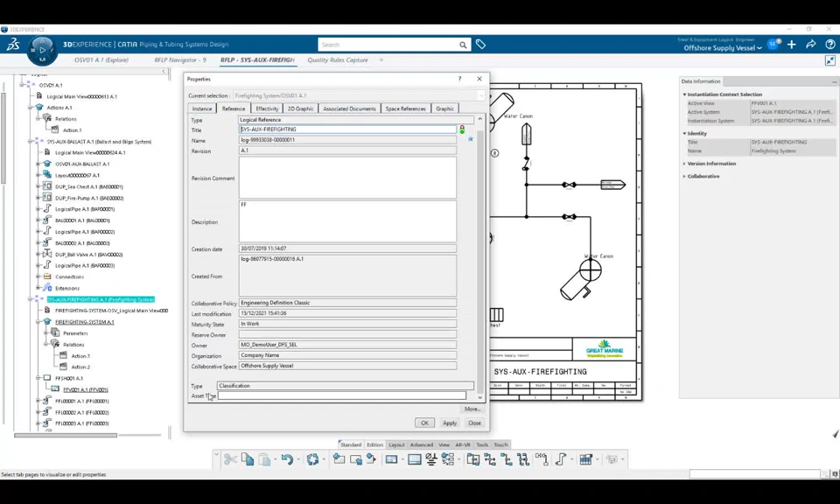Click the Copy icon in bottom toolbar
Viewport: 840px width, 504px height.
click(x=247, y=459)
